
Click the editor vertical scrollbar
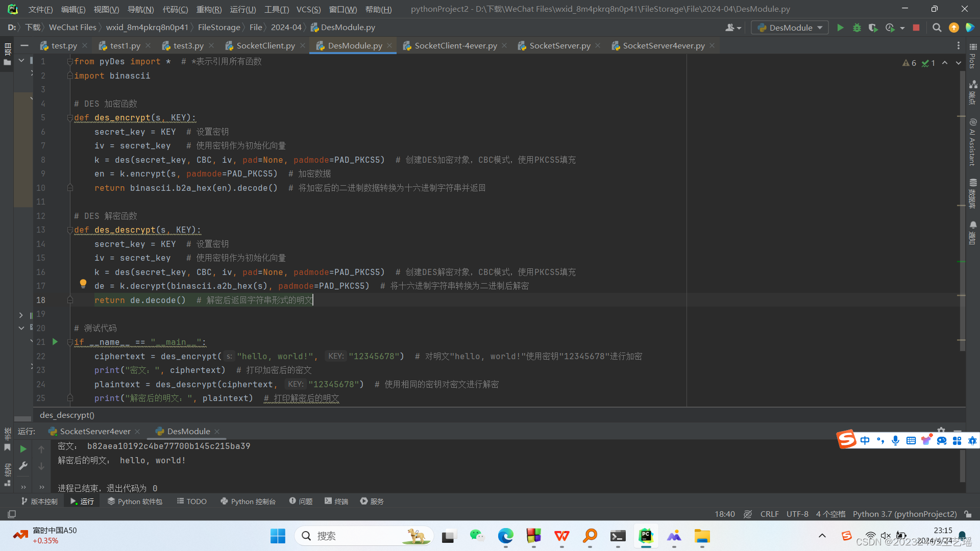tap(962, 210)
